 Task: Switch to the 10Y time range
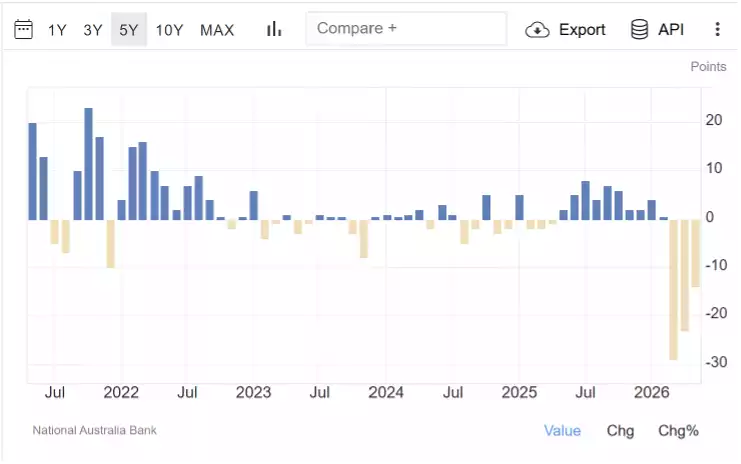tap(169, 30)
